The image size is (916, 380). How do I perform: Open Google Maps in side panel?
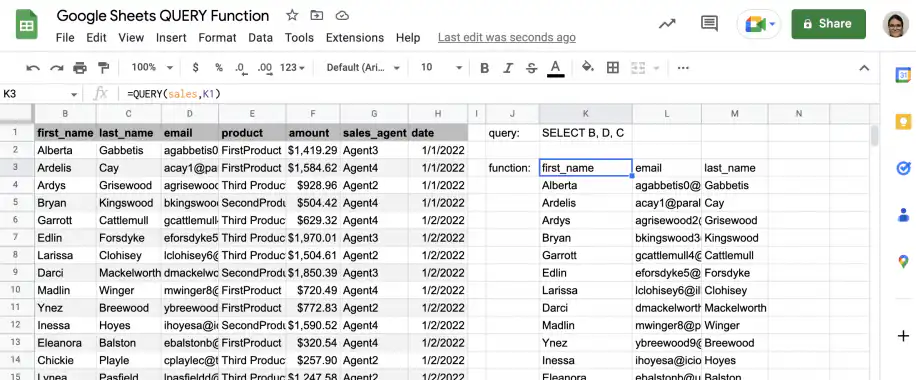click(903, 261)
